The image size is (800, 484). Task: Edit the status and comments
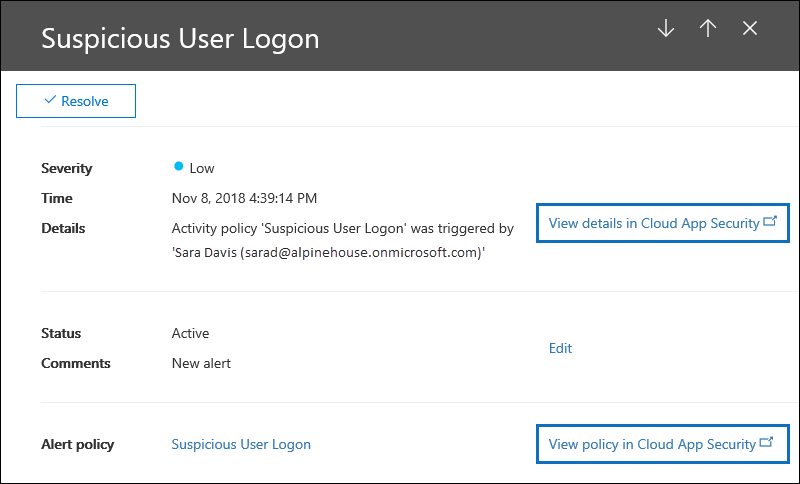(x=560, y=348)
